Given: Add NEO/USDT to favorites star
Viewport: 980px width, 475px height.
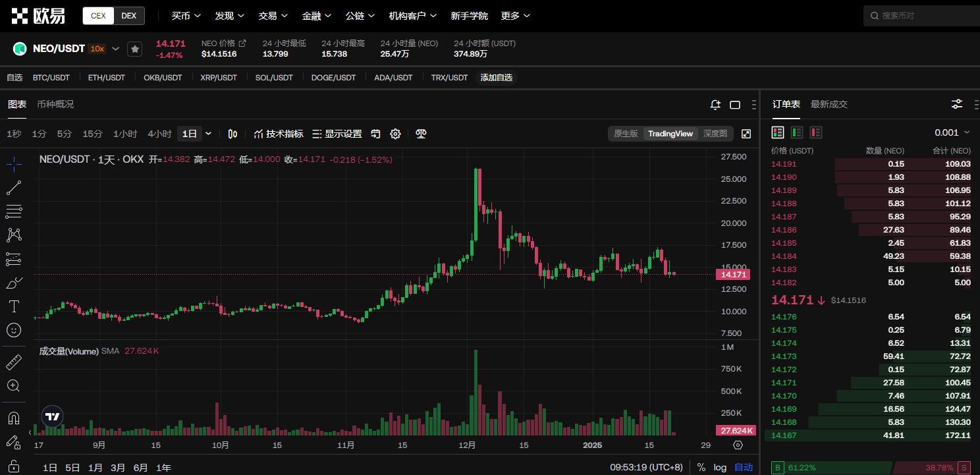Looking at the screenshot, I should (x=134, y=49).
